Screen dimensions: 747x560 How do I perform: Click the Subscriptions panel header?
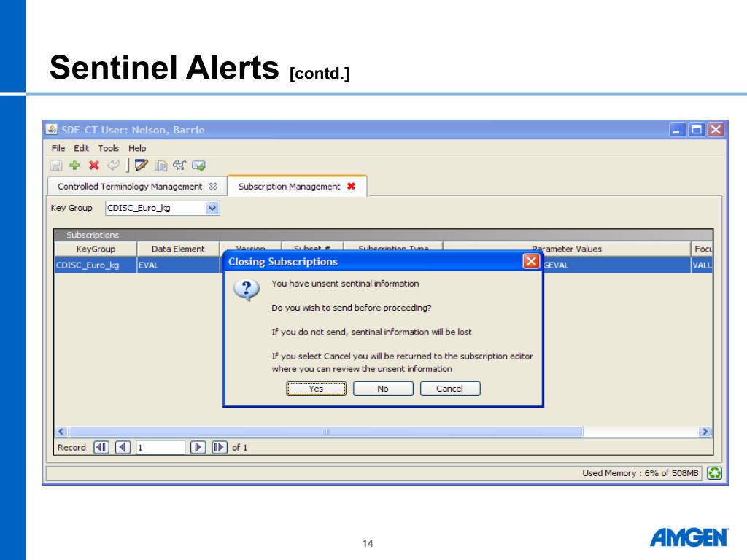pos(384,235)
